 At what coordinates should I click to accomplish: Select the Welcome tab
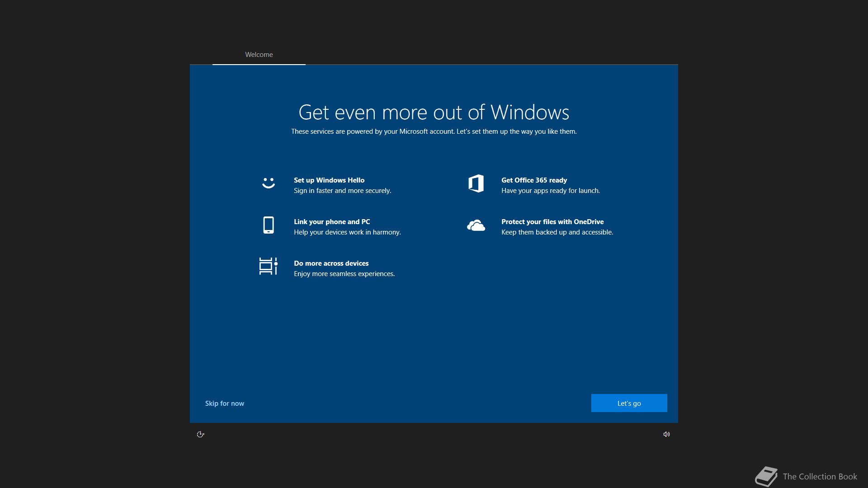pyautogui.click(x=259, y=55)
